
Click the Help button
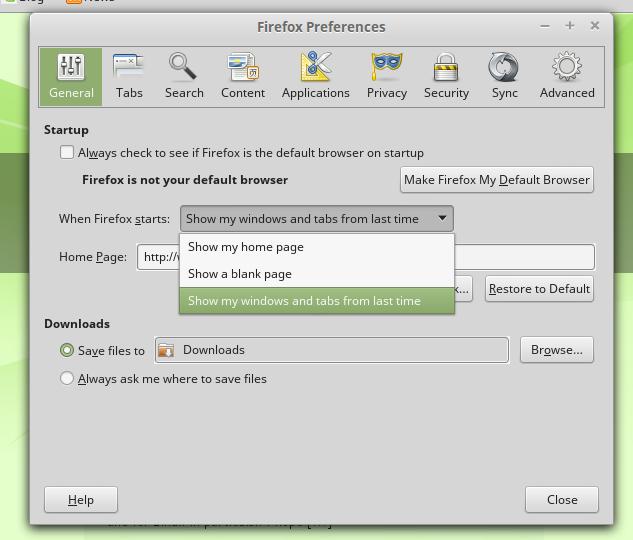[81, 500]
